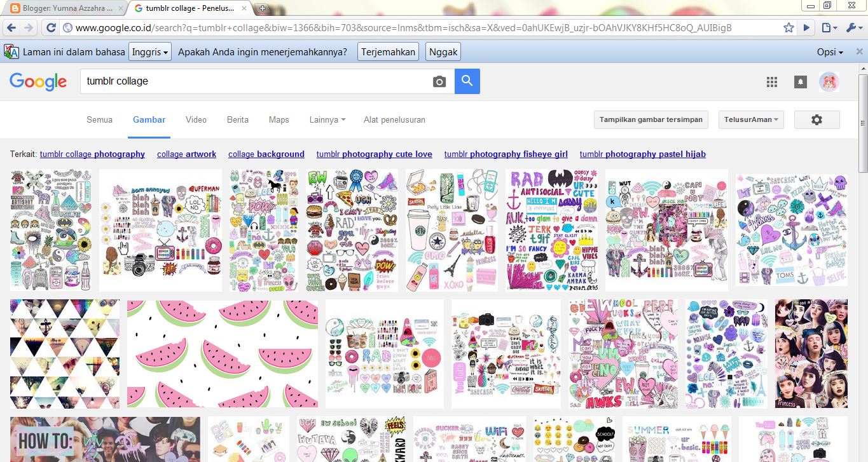Open related search tumblr photography pastel hijab
868x462 pixels.
(x=643, y=154)
